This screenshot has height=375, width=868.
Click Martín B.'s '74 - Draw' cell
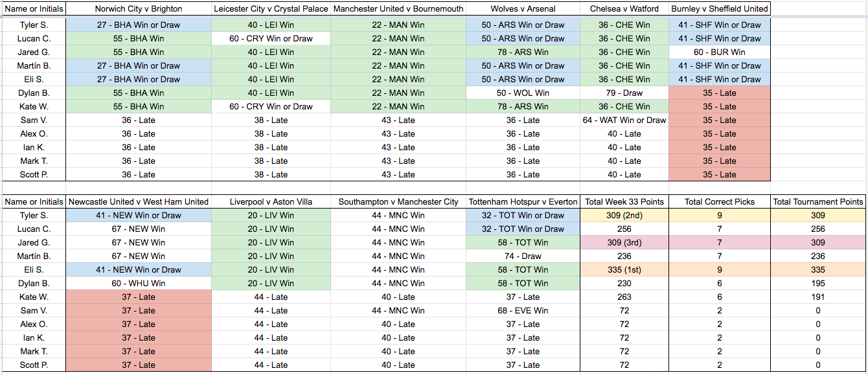coord(523,256)
